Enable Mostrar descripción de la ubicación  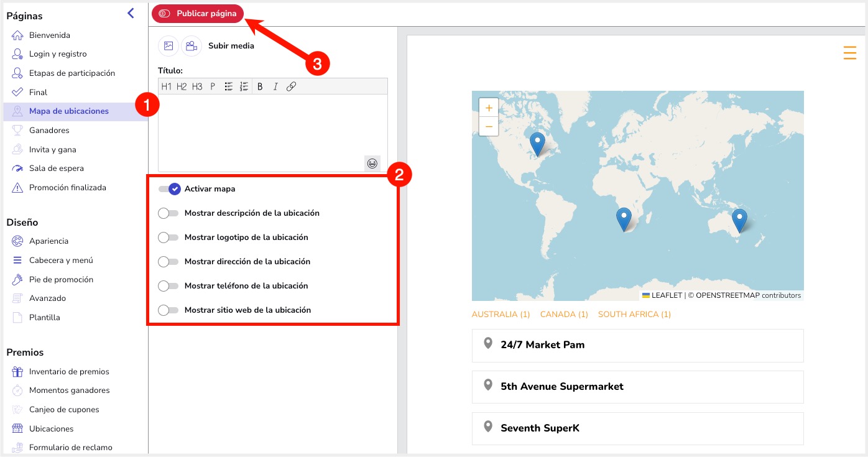coord(168,213)
